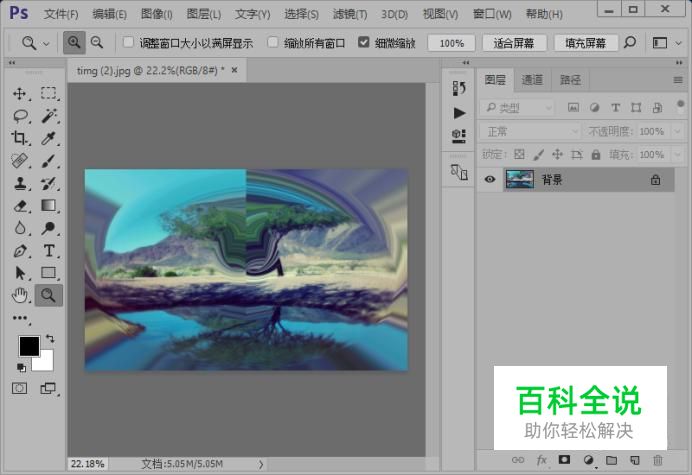Open fill value dropdown arrow
The image size is (692, 475).
pyautogui.click(x=678, y=155)
